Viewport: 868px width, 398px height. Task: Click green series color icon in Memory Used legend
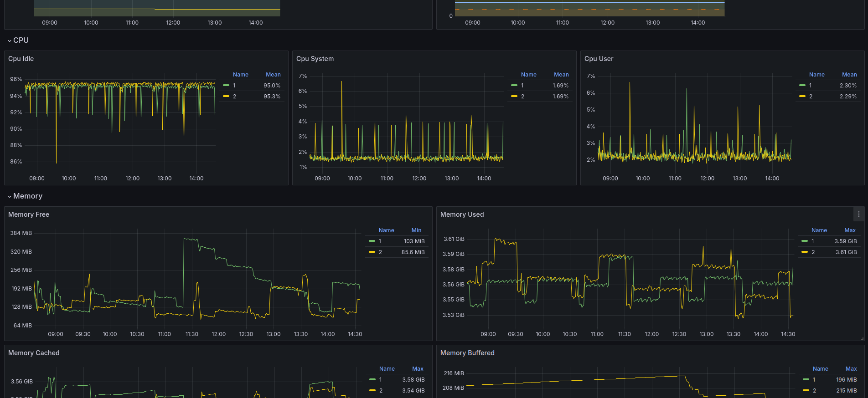[805, 241]
